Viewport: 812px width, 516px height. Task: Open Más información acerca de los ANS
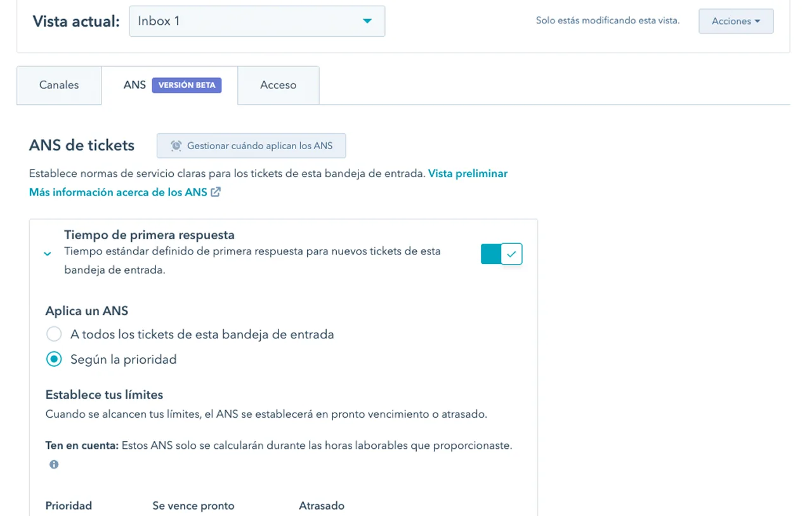[x=118, y=192]
